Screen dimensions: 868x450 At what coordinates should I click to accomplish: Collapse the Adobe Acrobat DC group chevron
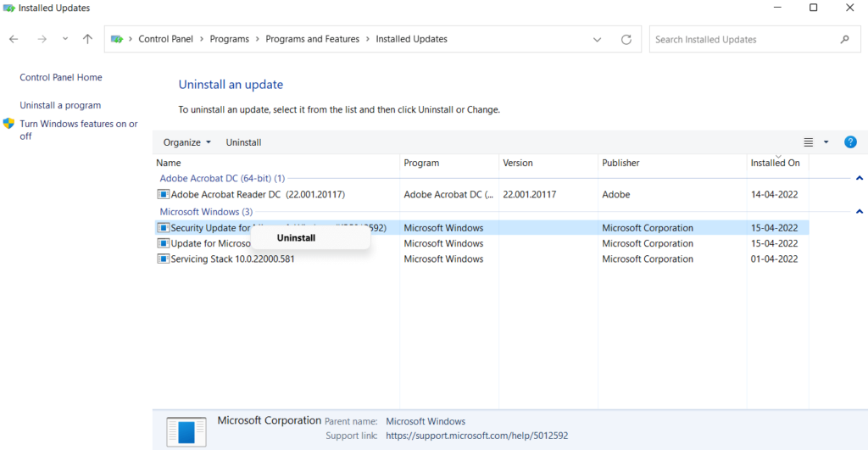click(x=860, y=178)
